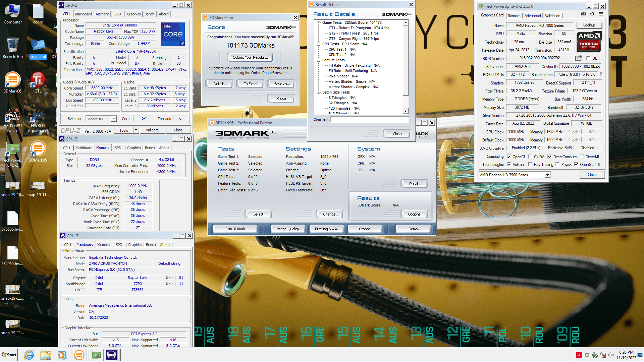This screenshot has height=362, width=644.
Task: Toggle the OpenGL 4.6 checkbox in GPU-Z
Action: 576,164
